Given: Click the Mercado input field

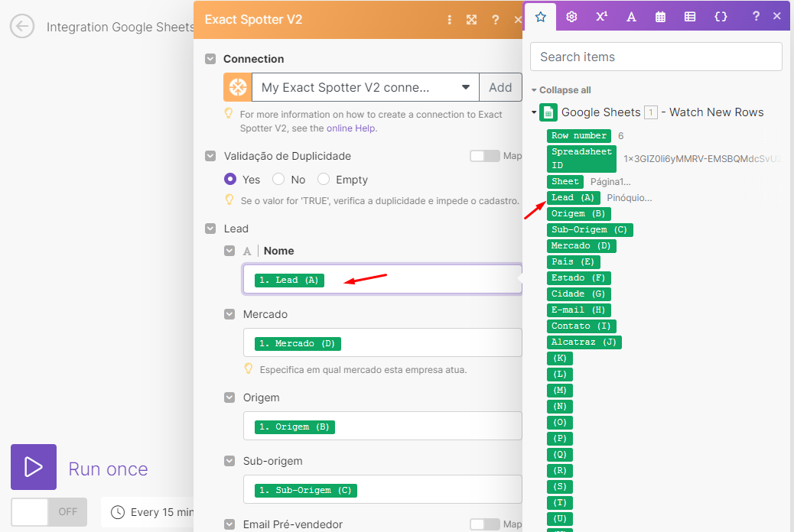Looking at the screenshot, I should (382, 342).
